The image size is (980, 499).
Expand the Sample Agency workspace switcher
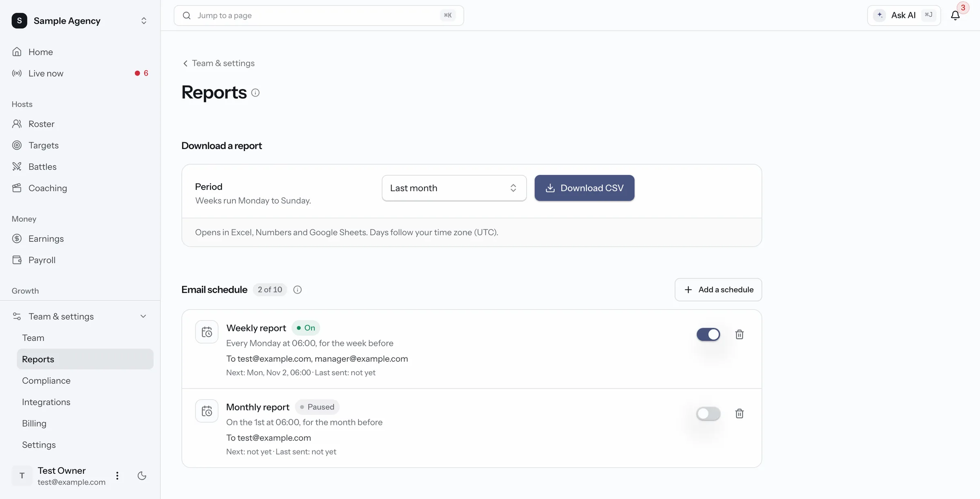tap(80, 20)
